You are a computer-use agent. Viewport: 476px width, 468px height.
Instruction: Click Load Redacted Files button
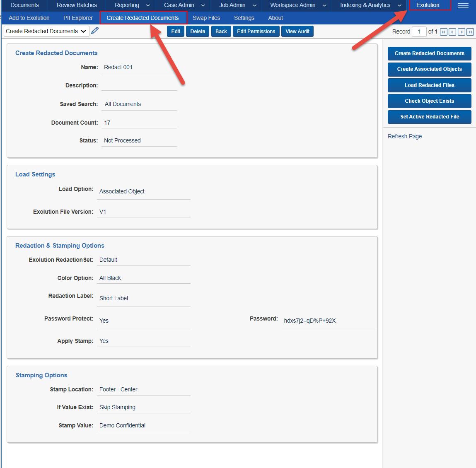[x=429, y=85]
